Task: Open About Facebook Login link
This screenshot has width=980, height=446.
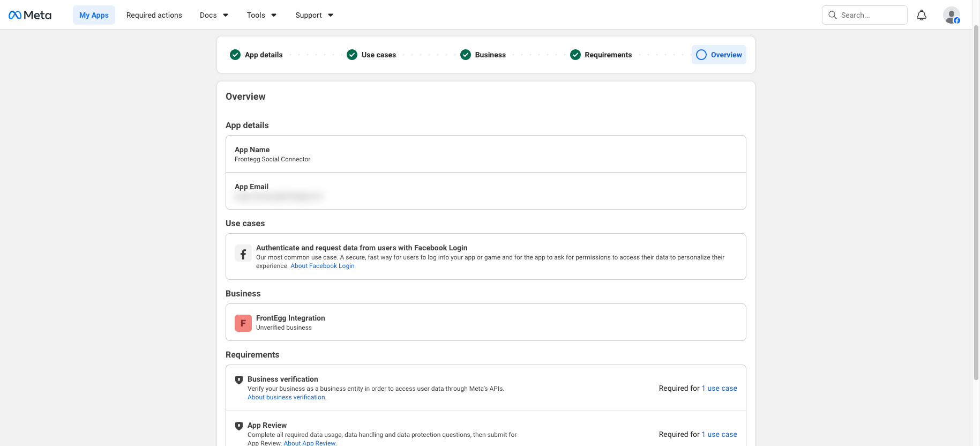Action: pyautogui.click(x=323, y=266)
